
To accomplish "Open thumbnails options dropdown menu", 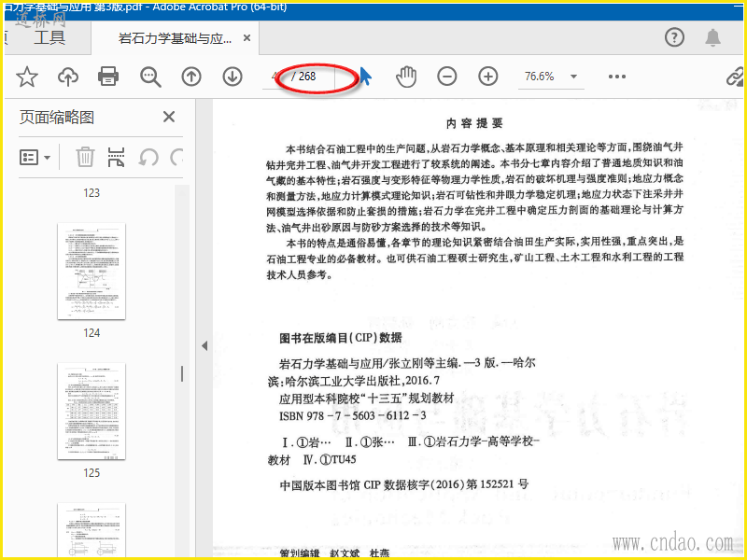I will point(35,157).
